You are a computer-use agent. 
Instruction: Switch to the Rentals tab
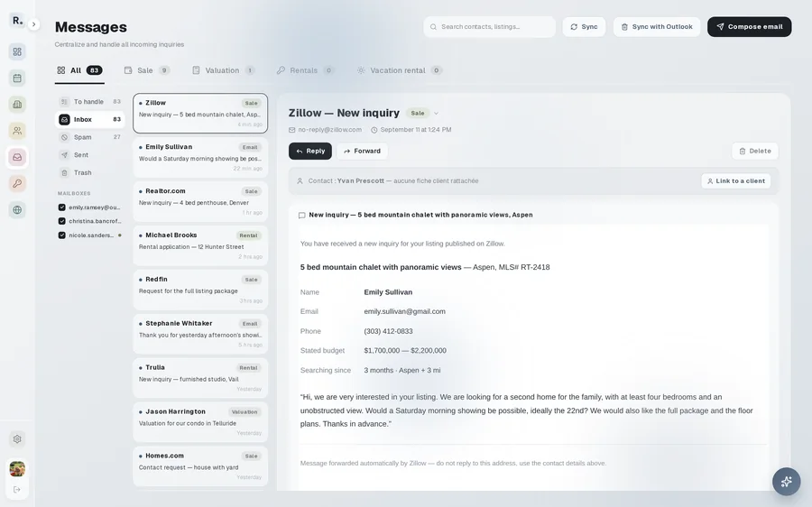coord(305,70)
